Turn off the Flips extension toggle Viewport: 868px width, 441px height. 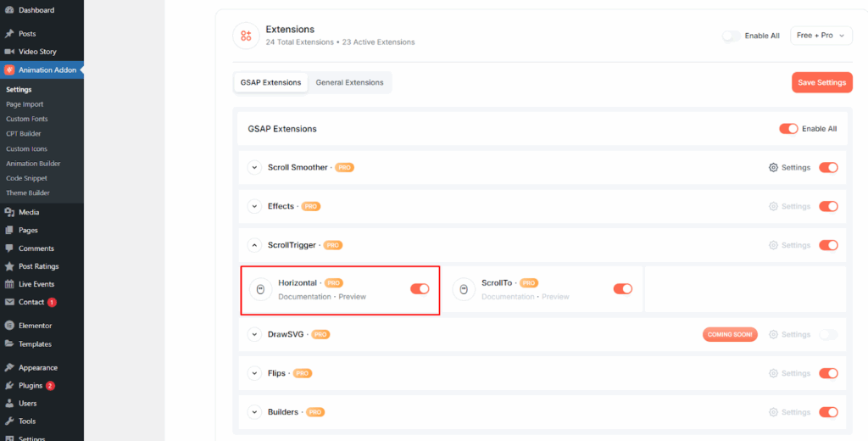[x=828, y=373]
